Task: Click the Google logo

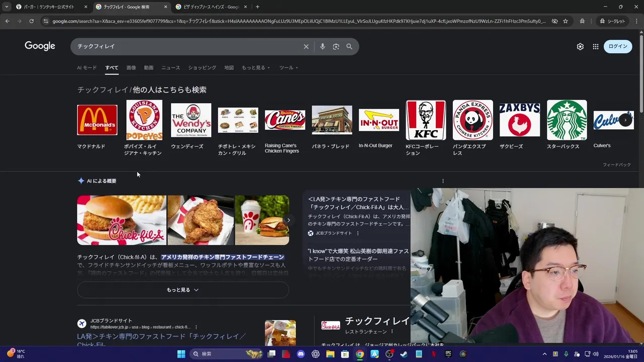Action: coord(40,46)
